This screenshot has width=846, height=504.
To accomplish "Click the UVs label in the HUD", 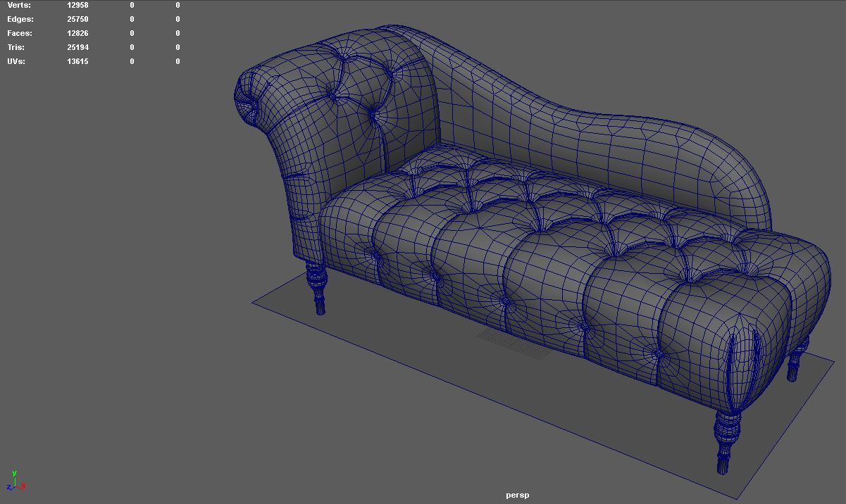I will pos(16,61).
